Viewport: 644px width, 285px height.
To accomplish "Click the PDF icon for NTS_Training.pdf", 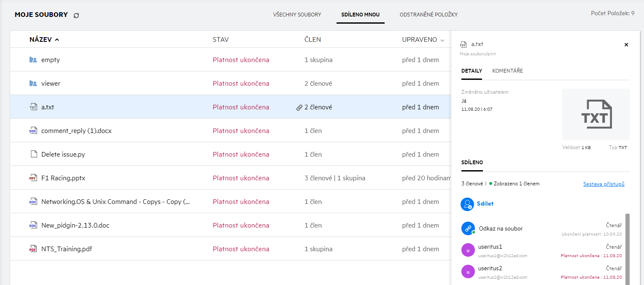I will tap(33, 249).
